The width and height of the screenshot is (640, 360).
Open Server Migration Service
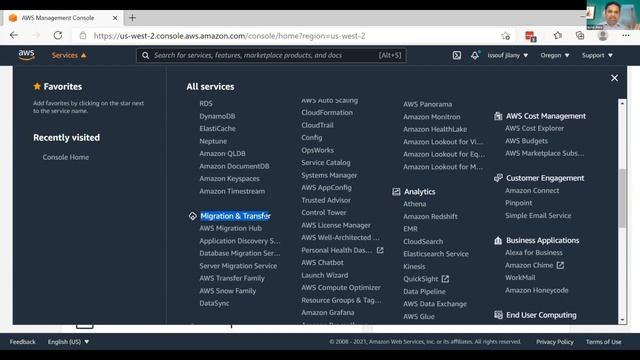coord(238,266)
